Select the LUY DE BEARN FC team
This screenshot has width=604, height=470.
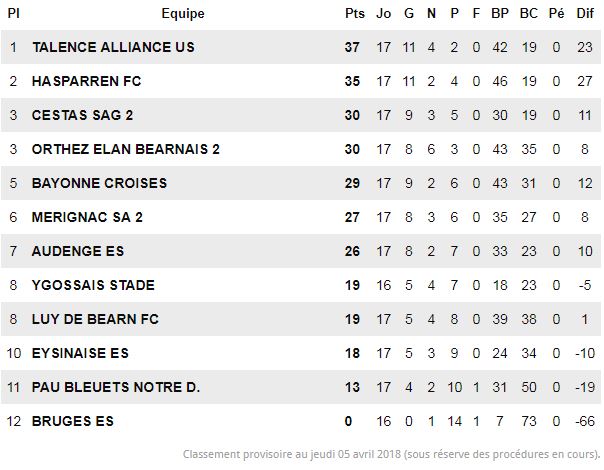(95, 319)
